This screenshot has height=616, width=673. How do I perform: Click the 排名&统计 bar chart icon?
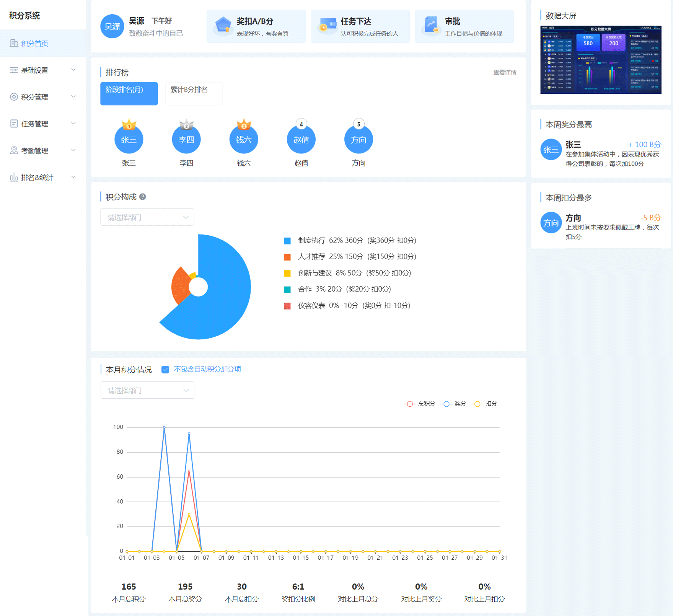click(14, 177)
